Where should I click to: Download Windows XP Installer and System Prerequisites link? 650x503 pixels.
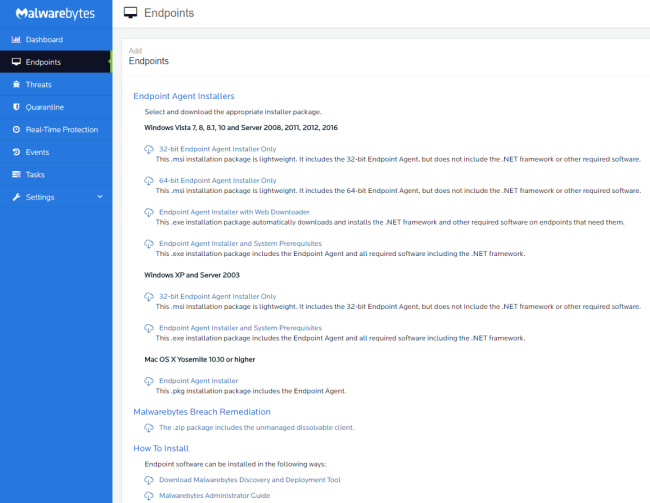tap(240, 328)
